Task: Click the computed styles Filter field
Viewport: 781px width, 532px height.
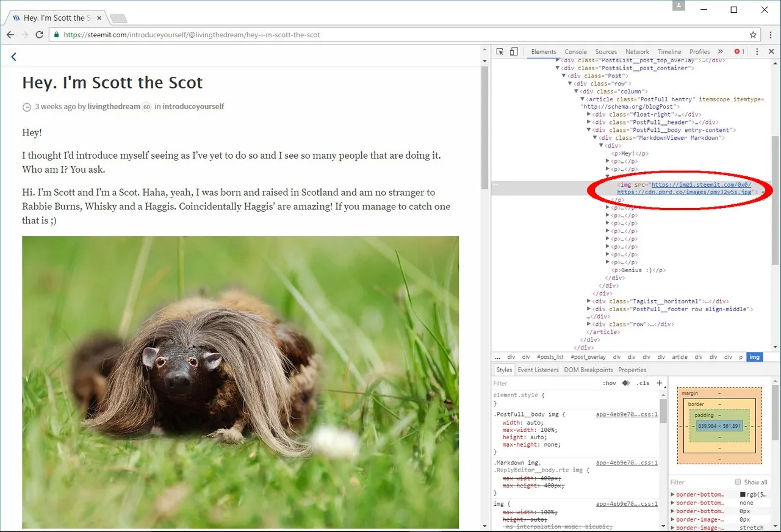Action: tap(700, 482)
